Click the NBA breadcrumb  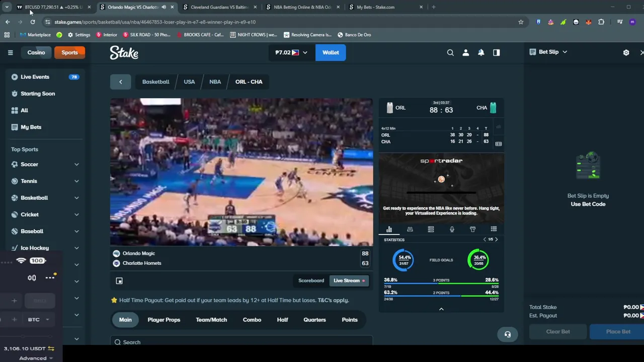click(x=215, y=81)
